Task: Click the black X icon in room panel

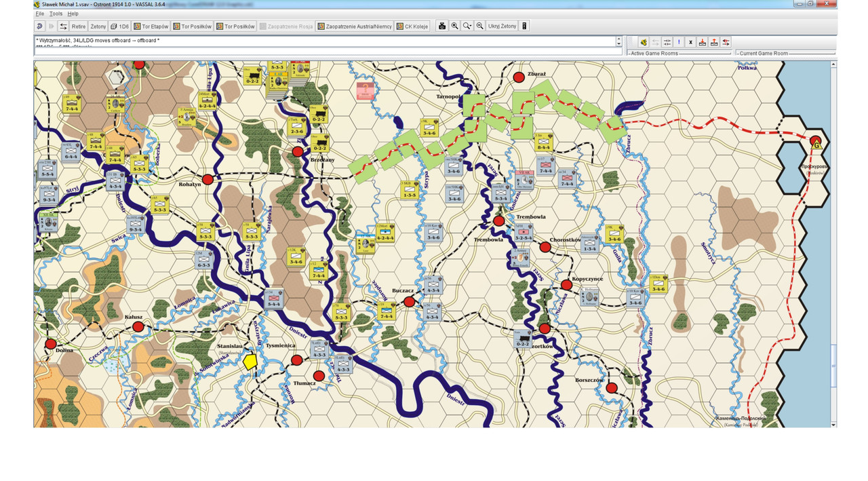Action: 690,42
